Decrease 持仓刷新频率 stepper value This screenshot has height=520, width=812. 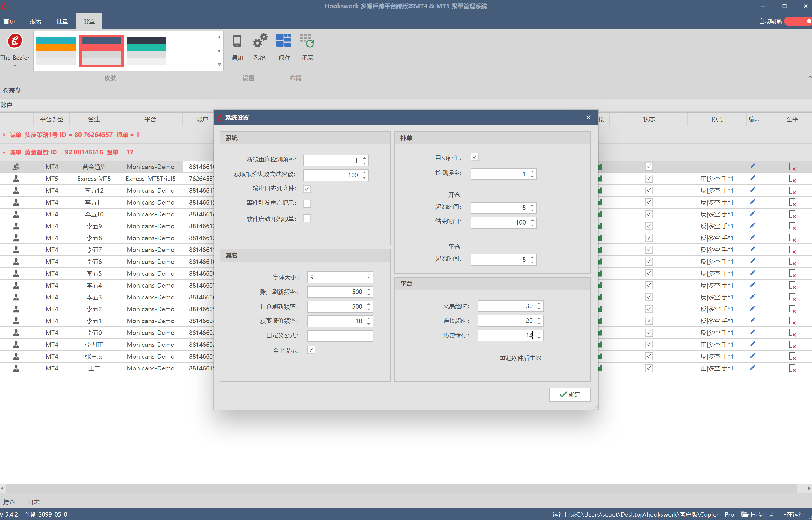369,309
